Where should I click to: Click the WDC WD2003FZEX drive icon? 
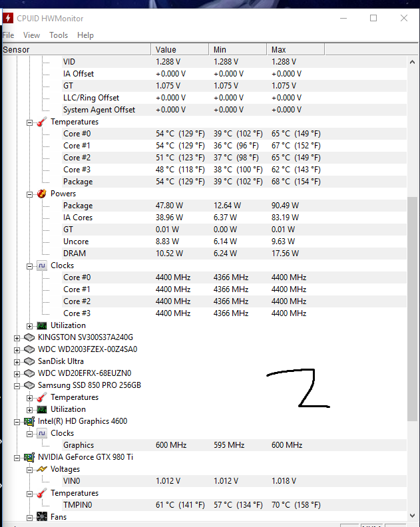click(x=29, y=349)
